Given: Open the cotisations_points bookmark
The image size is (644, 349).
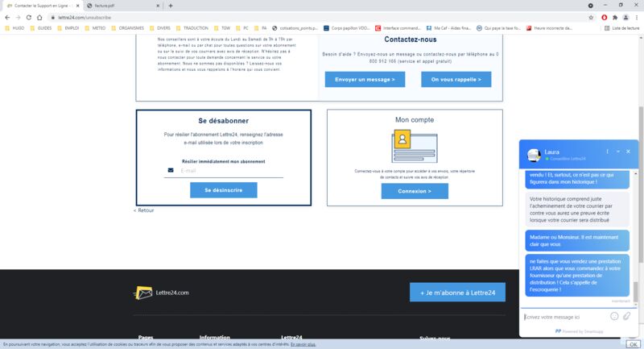Looking at the screenshot, I should click(x=295, y=28).
